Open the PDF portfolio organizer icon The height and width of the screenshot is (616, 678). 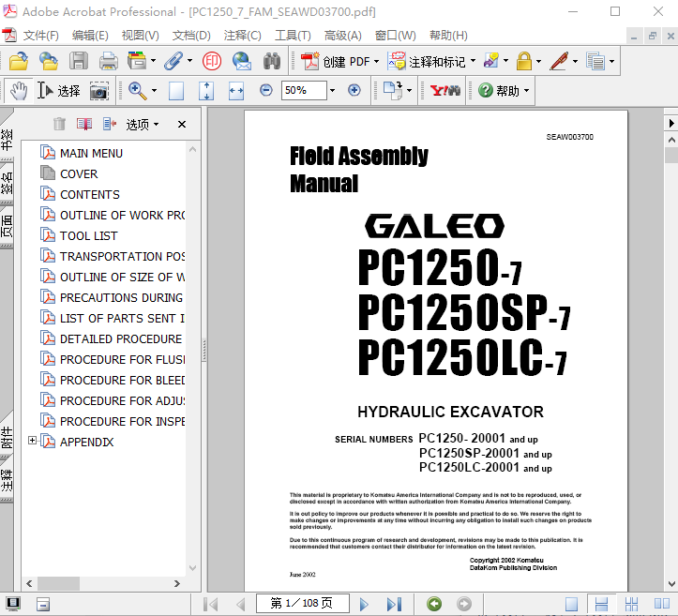point(137,61)
